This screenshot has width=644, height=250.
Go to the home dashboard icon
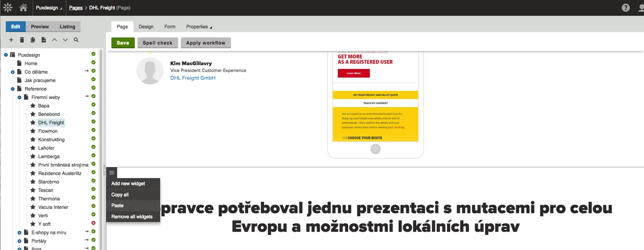(x=23, y=8)
